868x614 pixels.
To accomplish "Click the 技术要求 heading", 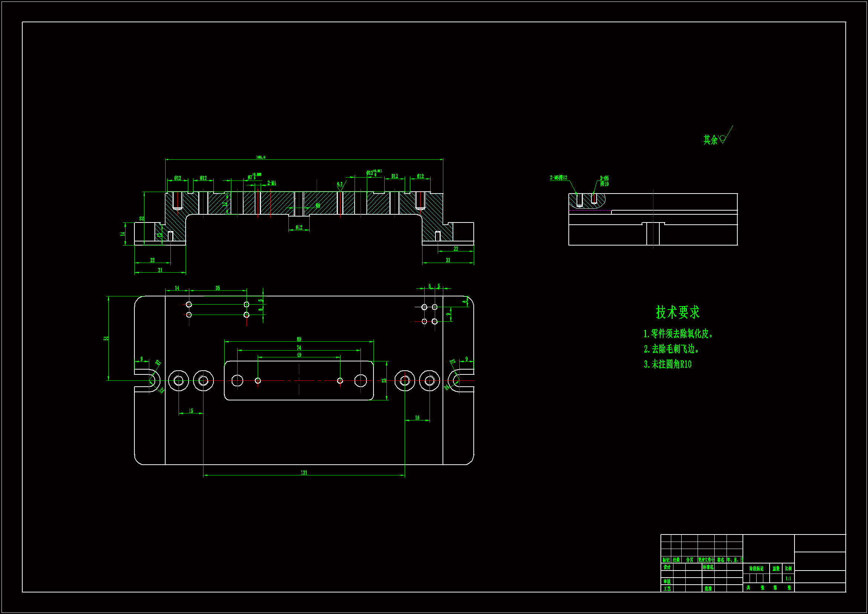I will [678, 312].
